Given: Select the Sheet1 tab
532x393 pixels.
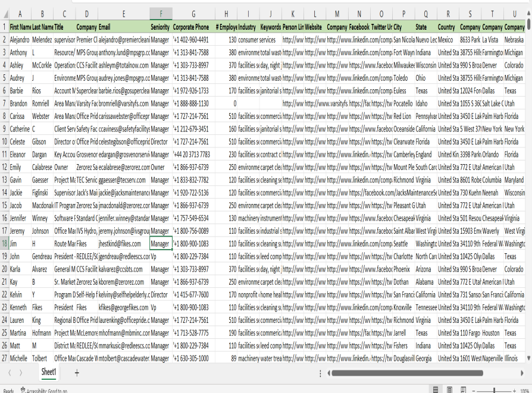Looking at the screenshot, I should 49,372.
